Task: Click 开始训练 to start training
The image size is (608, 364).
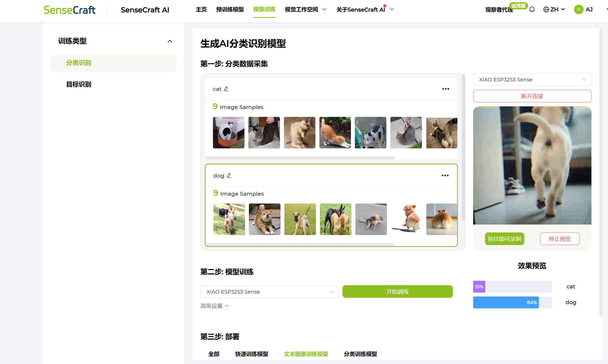Action: coord(397,292)
